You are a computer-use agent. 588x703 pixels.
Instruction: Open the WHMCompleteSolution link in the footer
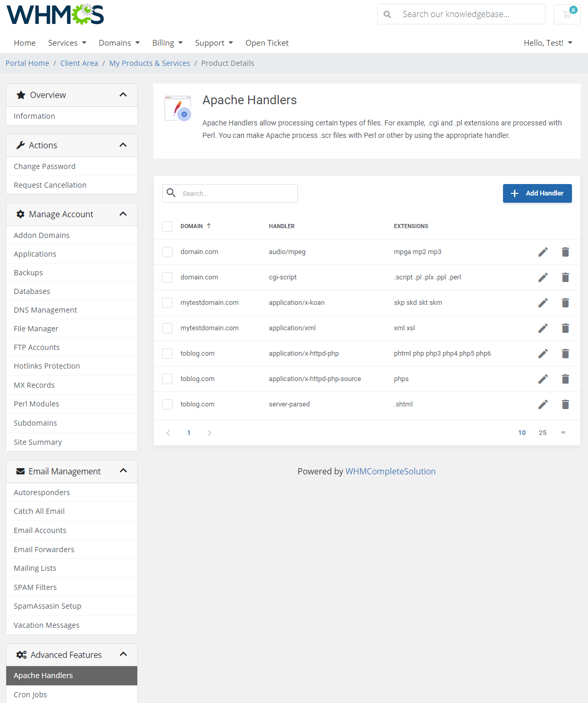click(390, 471)
